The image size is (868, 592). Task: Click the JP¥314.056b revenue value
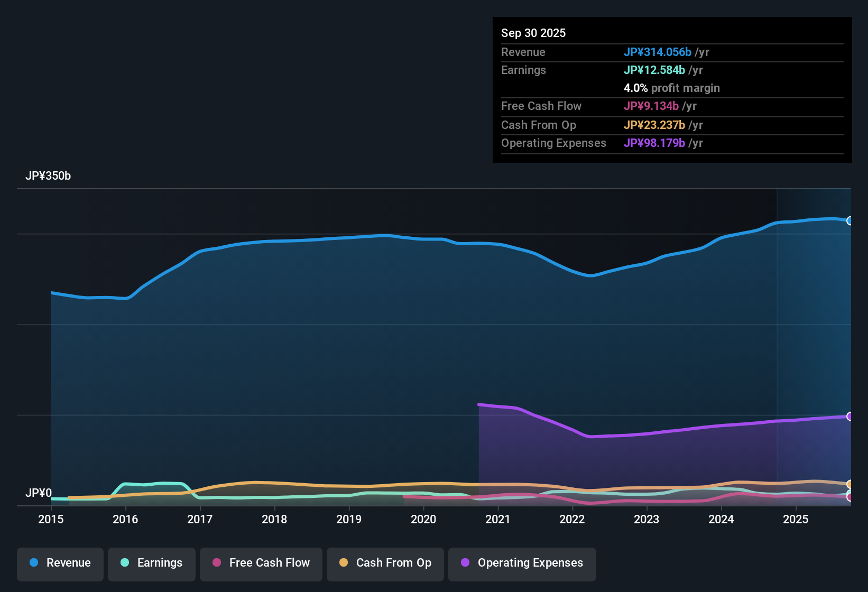658,52
